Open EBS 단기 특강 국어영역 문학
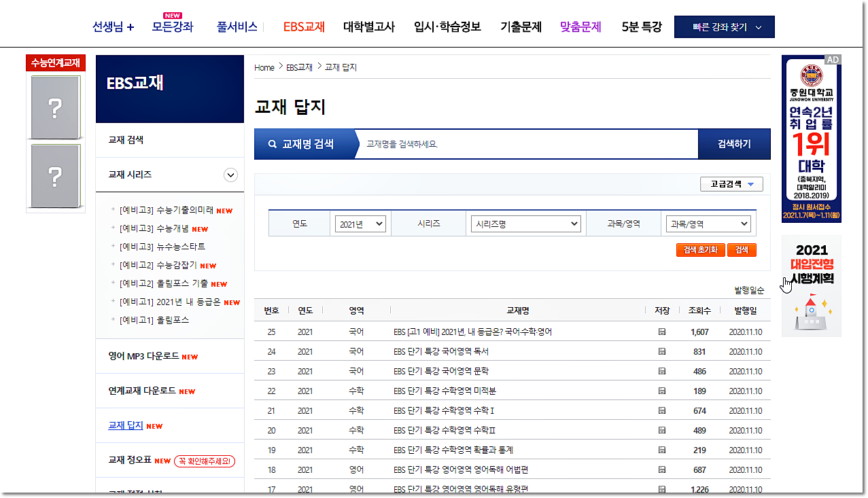 [441, 372]
